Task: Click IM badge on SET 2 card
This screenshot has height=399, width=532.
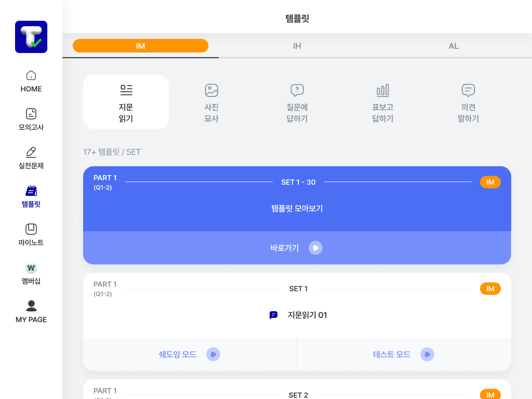Action: [x=490, y=395]
